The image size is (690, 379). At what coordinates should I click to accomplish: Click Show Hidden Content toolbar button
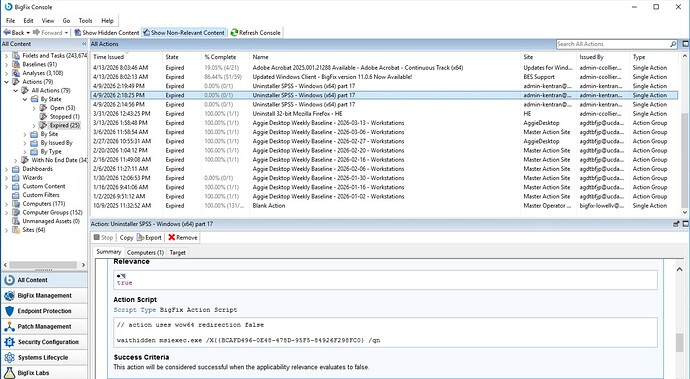pyautogui.click(x=106, y=33)
